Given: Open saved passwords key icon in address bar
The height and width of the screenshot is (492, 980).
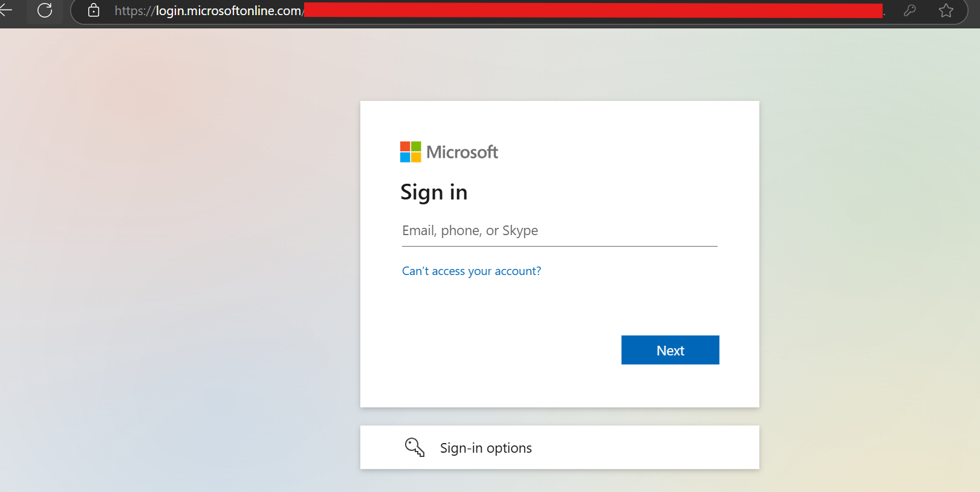Looking at the screenshot, I should pyautogui.click(x=910, y=10).
